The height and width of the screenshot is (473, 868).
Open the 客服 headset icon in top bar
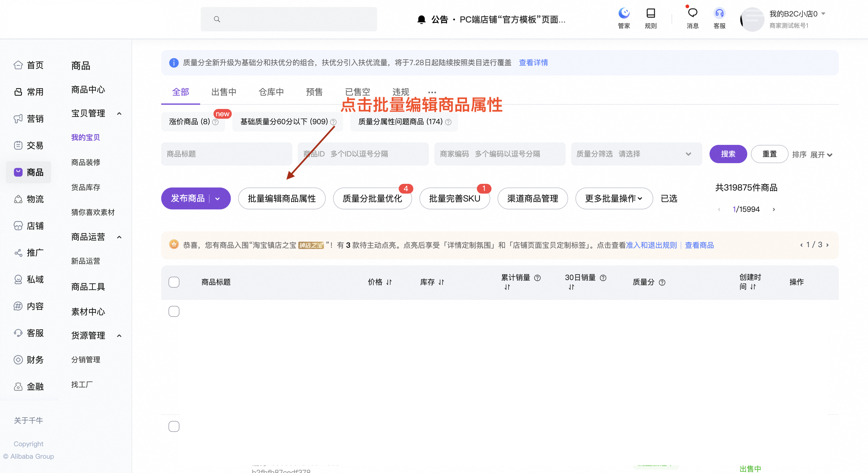(x=719, y=13)
